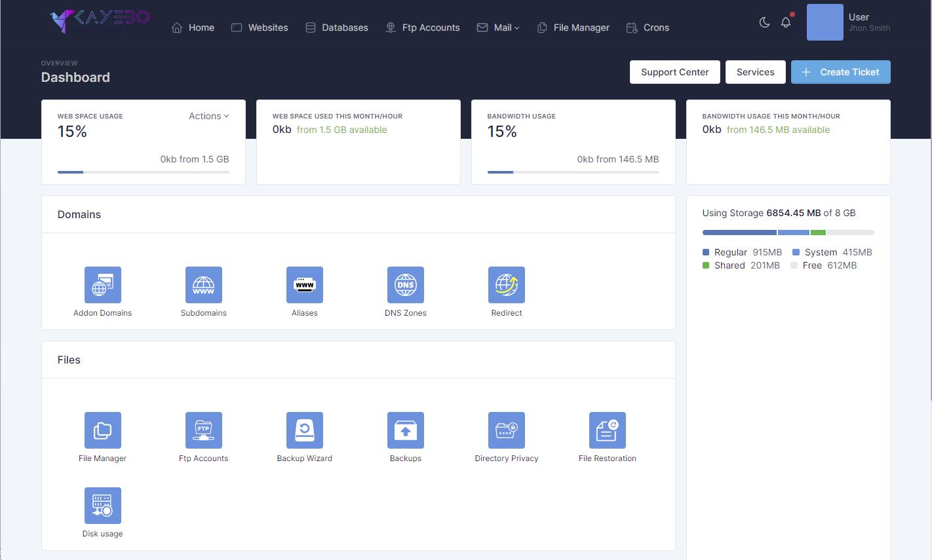Open the File Manager icon in Files
The width and height of the screenshot is (932, 560).
pyautogui.click(x=103, y=430)
